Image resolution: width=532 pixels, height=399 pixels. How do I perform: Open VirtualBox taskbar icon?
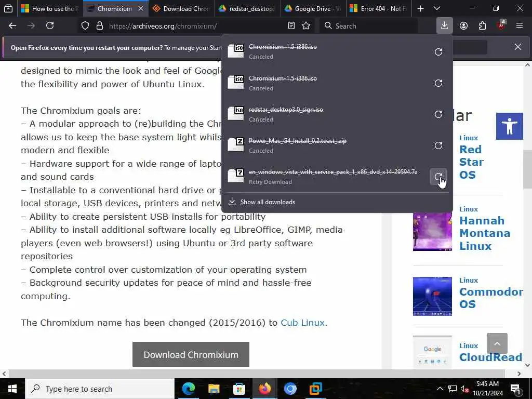click(315, 389)
